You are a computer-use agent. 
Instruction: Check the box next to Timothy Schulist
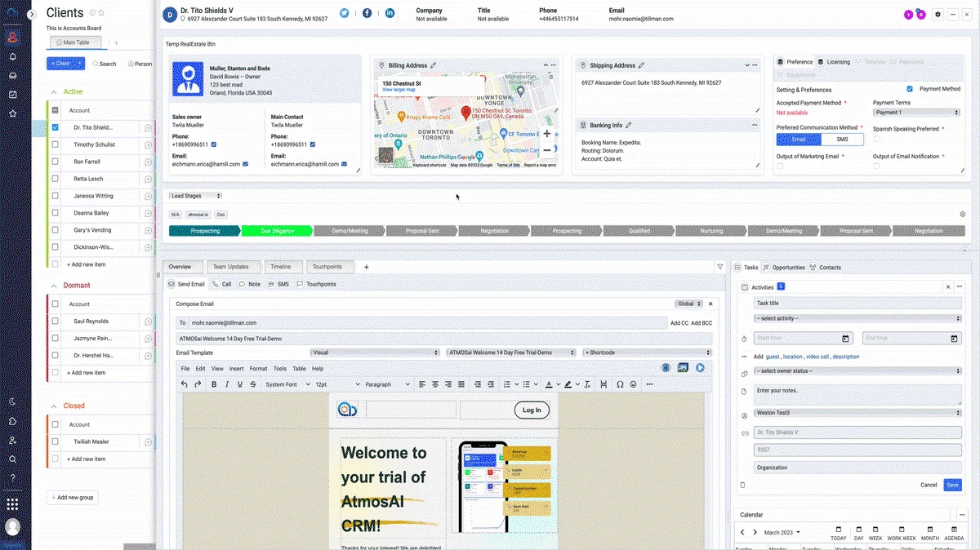56,144
